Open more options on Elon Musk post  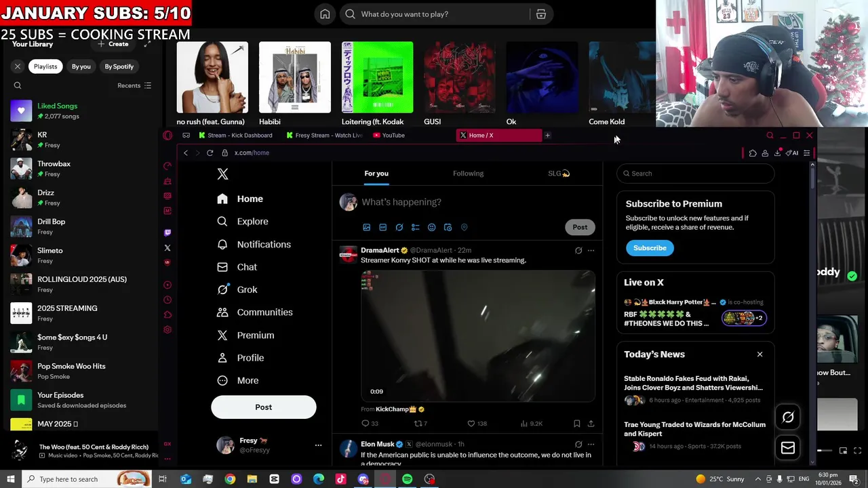tap(591, 445)
